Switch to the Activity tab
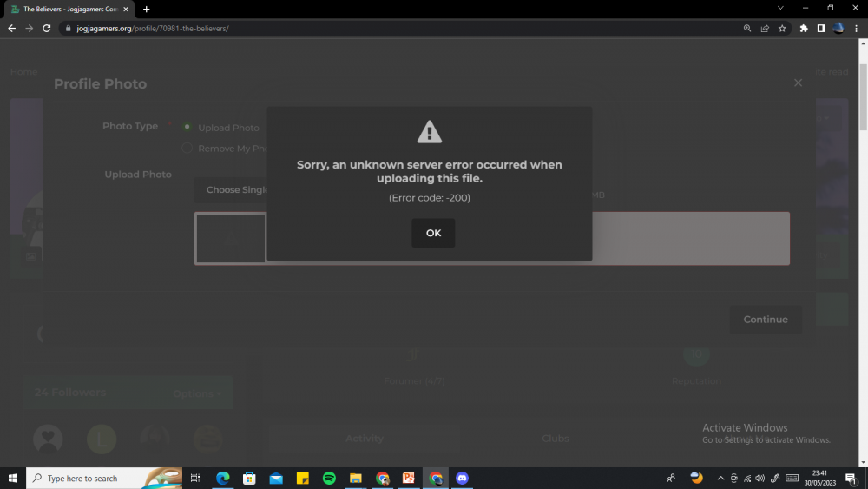The height and width of the screenshot is (489, 868). [365, 438]
